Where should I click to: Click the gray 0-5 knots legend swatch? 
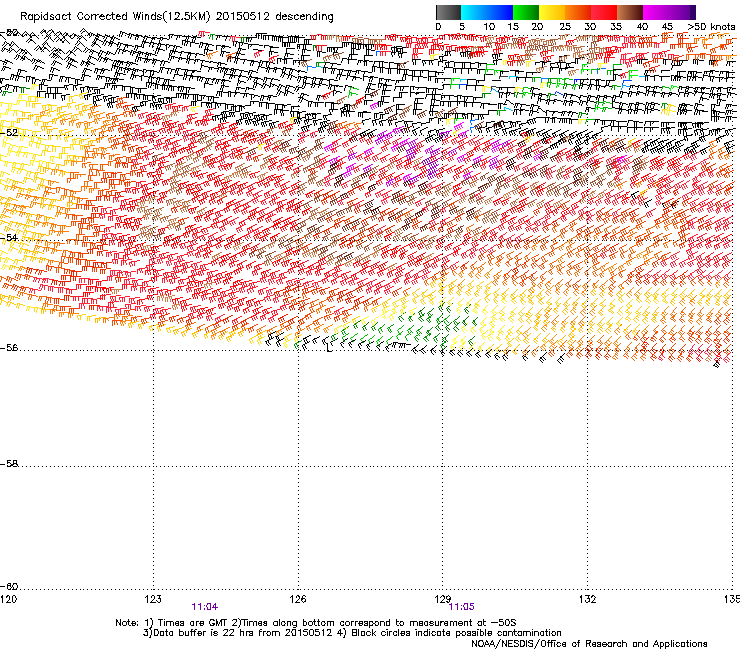[x=448, y=12]
